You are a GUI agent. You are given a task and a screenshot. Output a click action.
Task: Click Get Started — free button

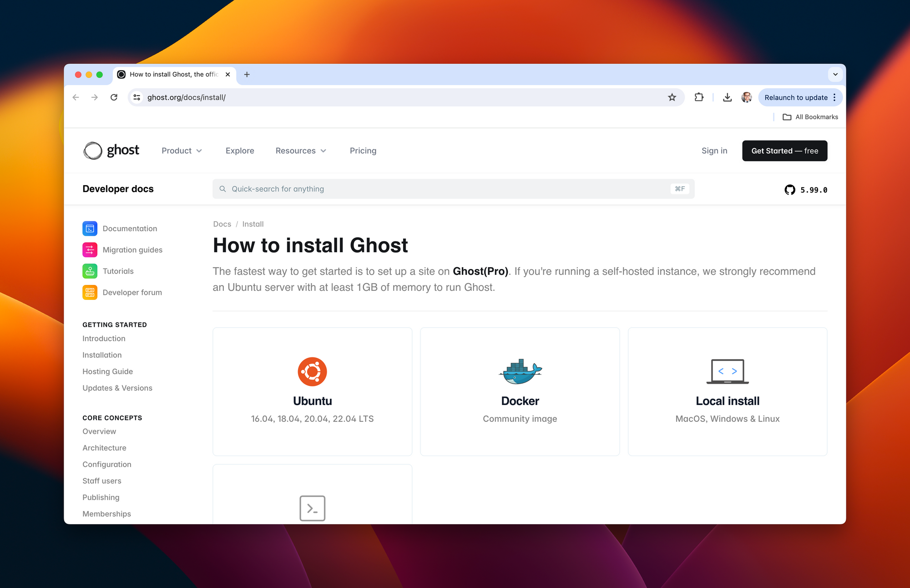pos(784,151)
